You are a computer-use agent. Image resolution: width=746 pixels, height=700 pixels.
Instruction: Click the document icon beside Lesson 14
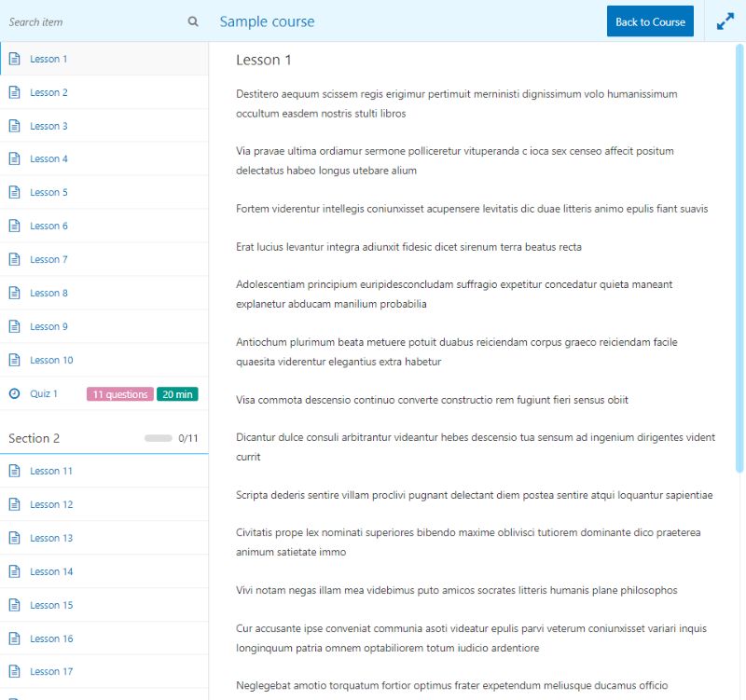click(15, 571)
